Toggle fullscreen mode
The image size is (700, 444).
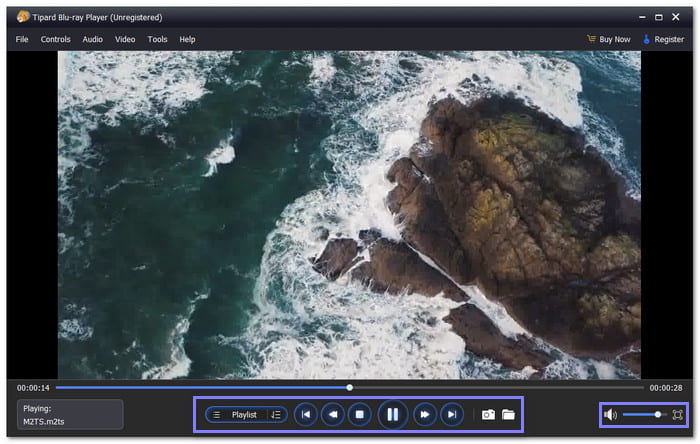pyautogui.click(x=678, y=414)
